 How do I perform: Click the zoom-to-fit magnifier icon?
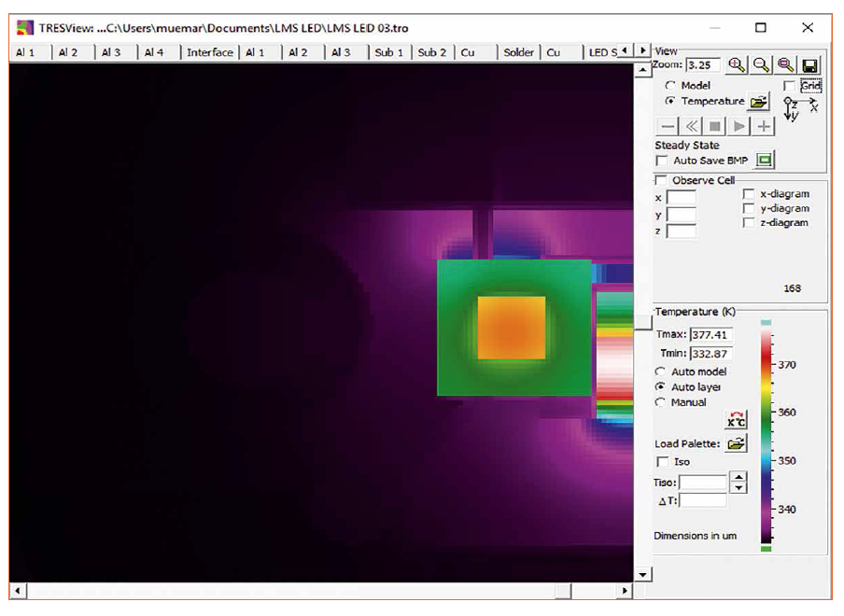[786, 65]
